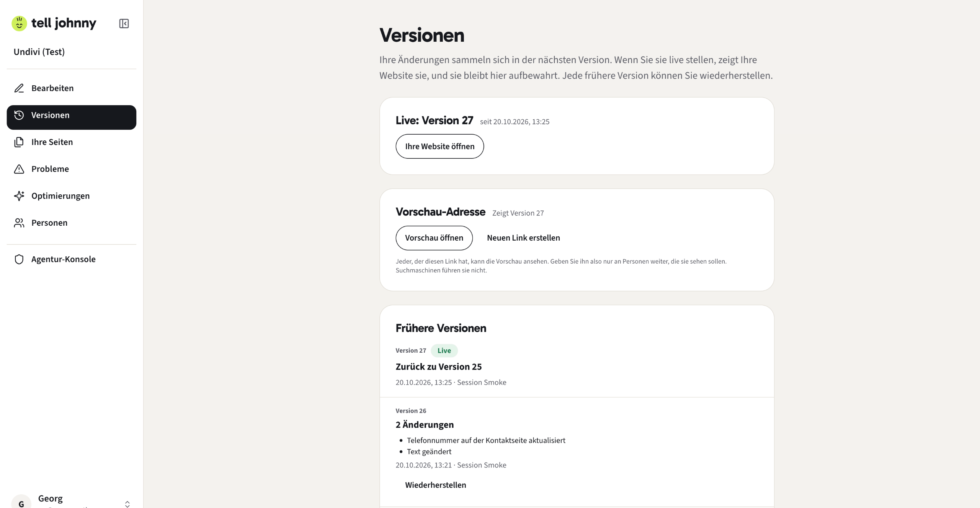Click the Versionen history clock icon
980x508 pixels.
pyautogui.click(x=19, y=115)
